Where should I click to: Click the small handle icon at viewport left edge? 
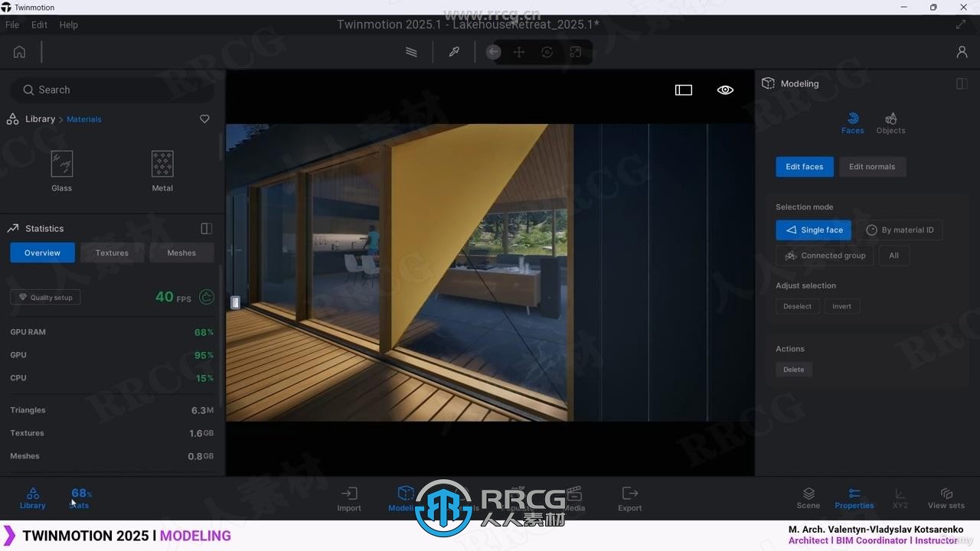tap(235, 302)
